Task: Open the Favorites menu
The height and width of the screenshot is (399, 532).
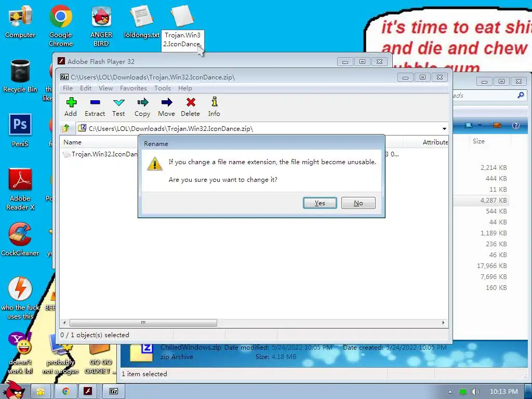Action: click(x=134, y=88)
